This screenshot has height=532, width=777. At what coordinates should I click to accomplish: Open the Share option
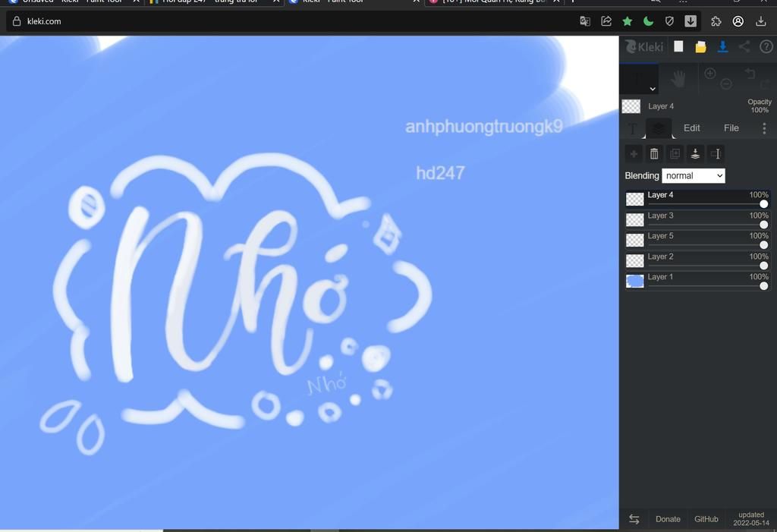(x=744, y=46)
